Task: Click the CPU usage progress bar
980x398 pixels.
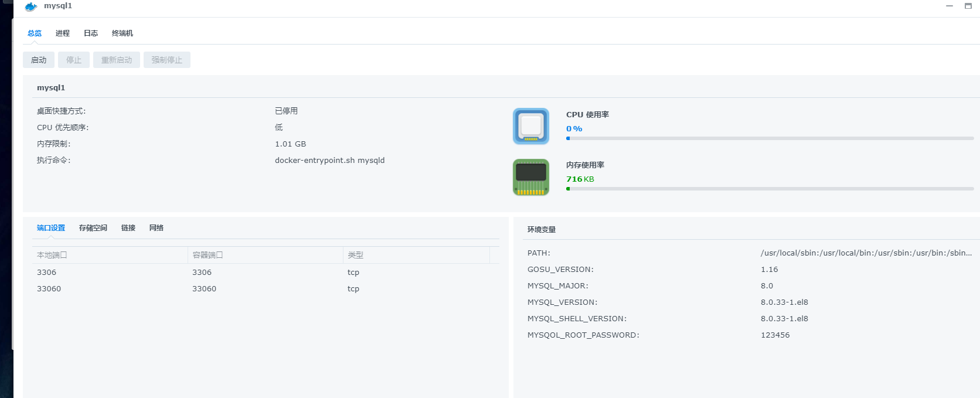Action: [x=770, y=138]
